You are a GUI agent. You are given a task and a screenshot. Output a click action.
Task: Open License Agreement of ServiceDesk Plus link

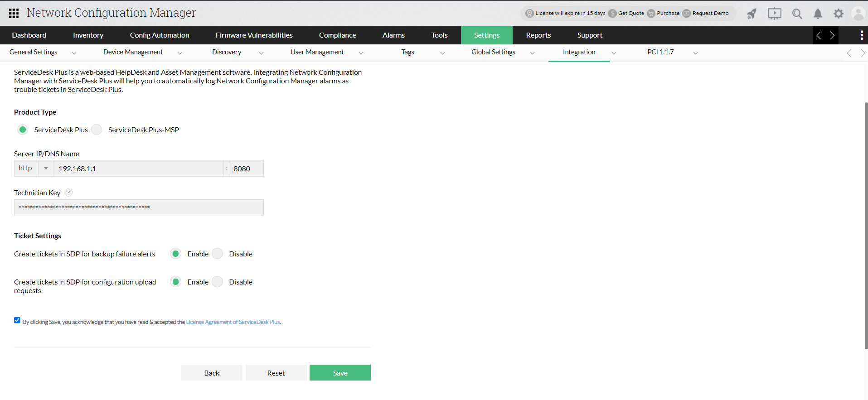coord(233,322)
